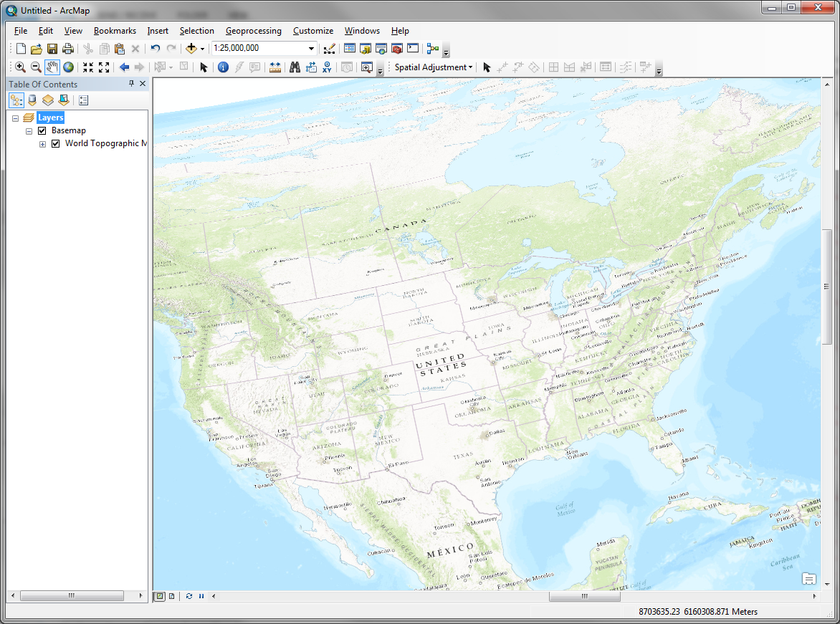Image resolution: width=840 pixels, height=624 pixels.
Task: Go back to previous extent
Action: coord(124,67)
